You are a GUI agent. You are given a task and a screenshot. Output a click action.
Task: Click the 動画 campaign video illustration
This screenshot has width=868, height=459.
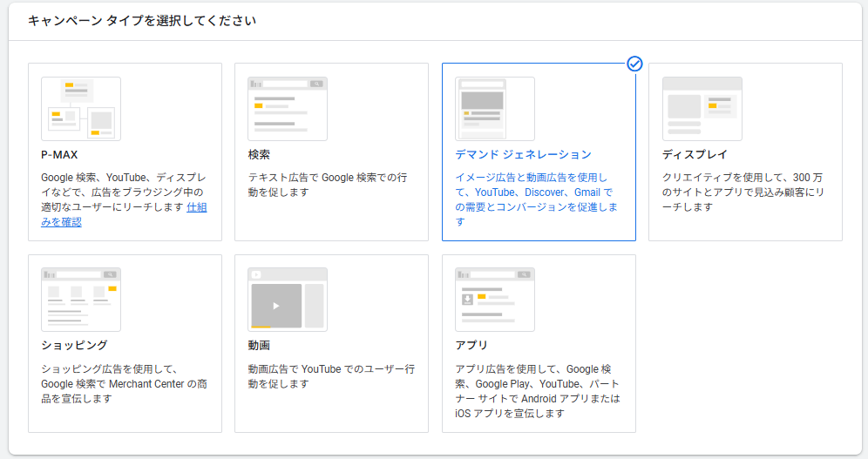(288, 300)
